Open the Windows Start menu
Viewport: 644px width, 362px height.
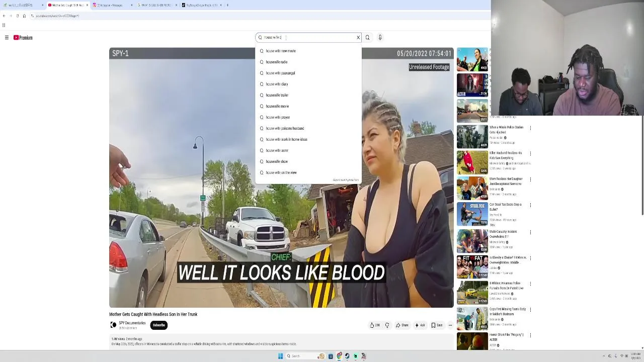click(280, 356)
